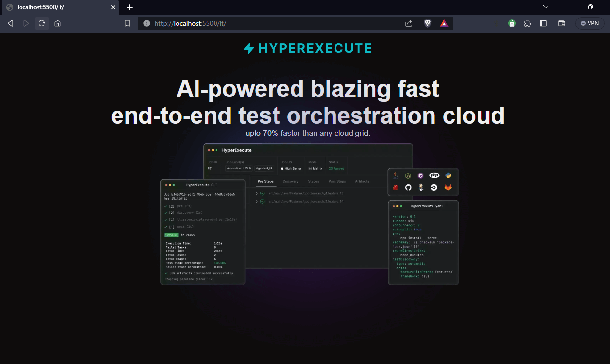
Task: Select the GitLab icon
Action: tap(448, 187)
